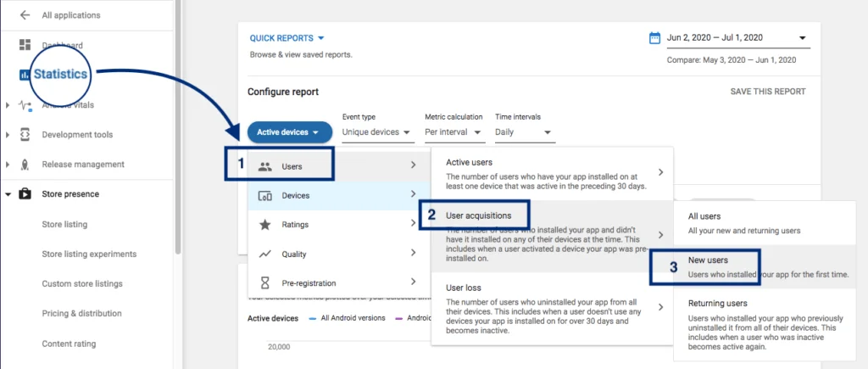
Task: Choose the Active users menu option
Action: [x=553, y=173]
